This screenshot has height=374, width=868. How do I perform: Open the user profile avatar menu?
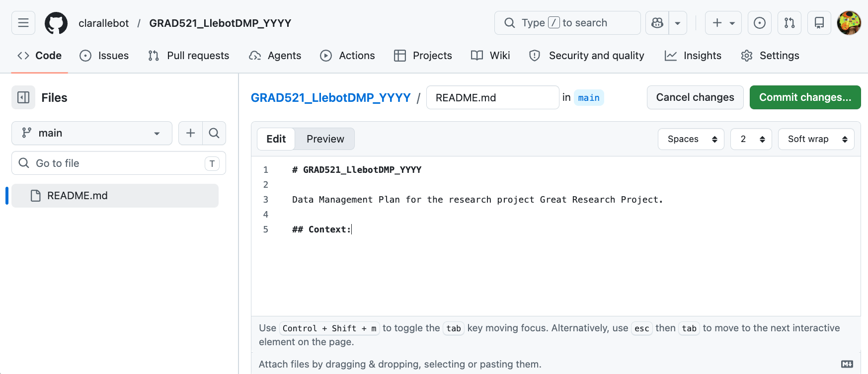tap(849, 23)
